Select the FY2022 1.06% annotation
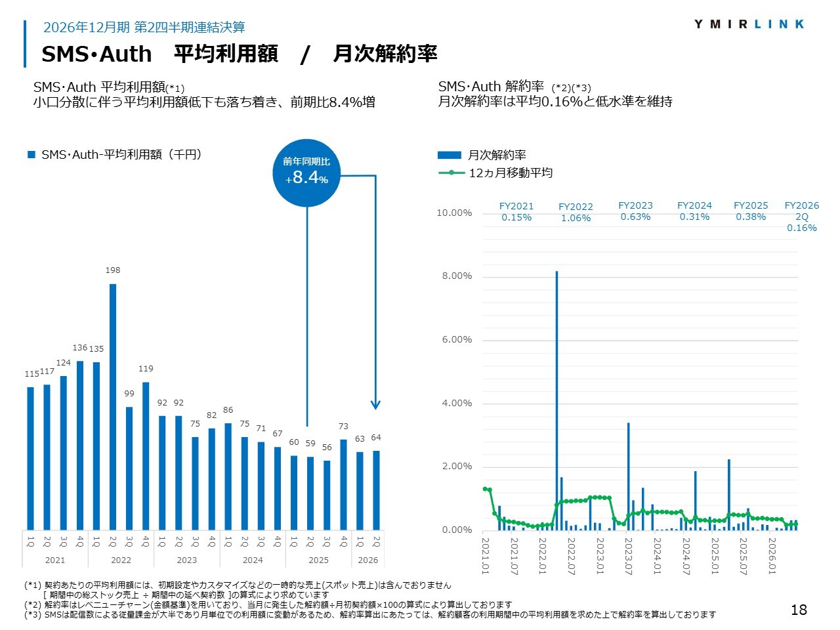Screen dimensions: 840x630 576,213
